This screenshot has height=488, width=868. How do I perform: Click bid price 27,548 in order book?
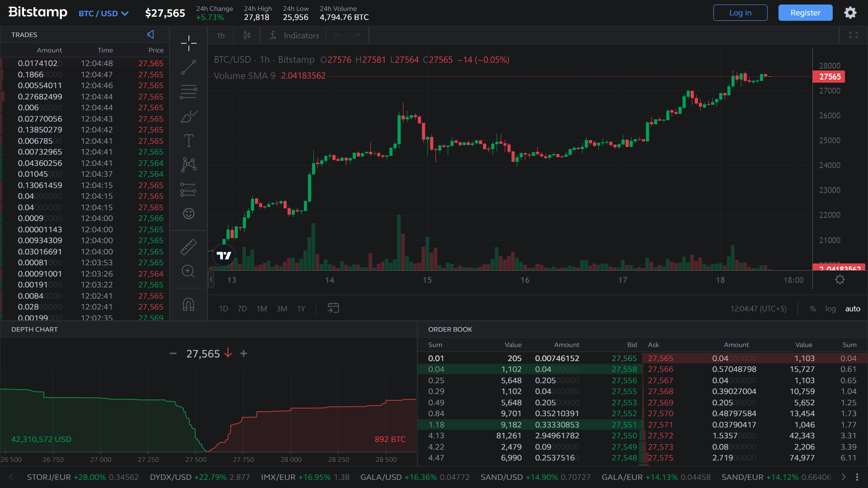pyautogui.click(x=624, y=458)
